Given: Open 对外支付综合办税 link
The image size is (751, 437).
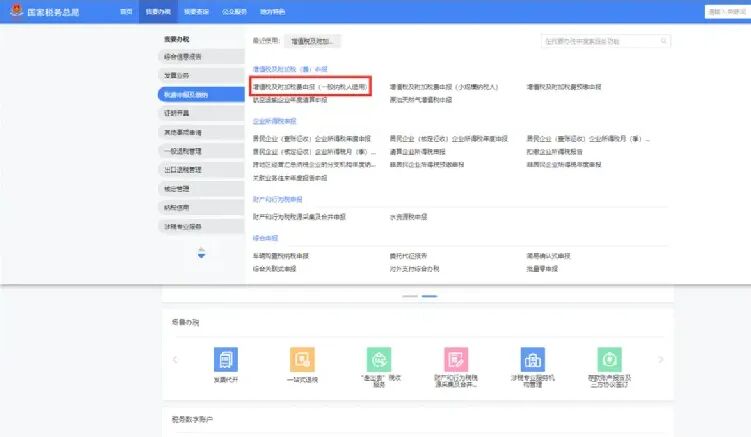Looking at the screenshot, I should tap(414, 269).
